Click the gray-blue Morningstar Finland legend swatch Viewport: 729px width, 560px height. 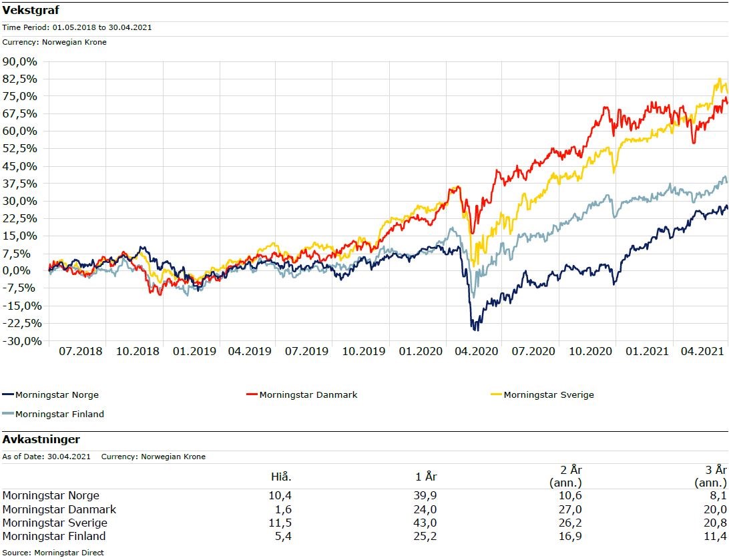coord(9,414)
